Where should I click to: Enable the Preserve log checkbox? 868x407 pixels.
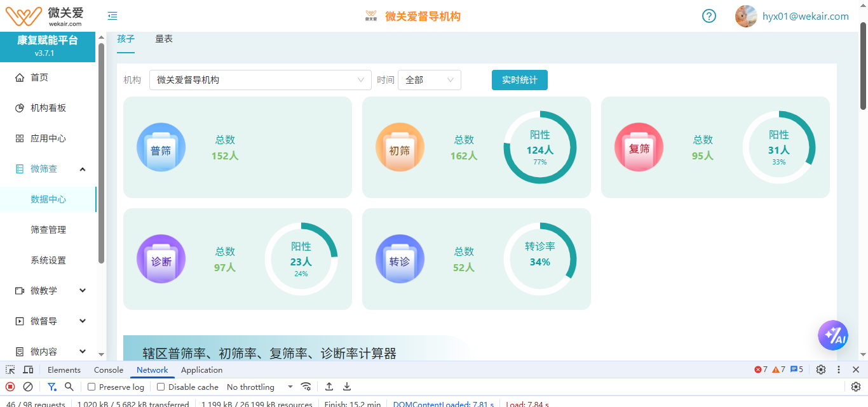coord(92,387)
